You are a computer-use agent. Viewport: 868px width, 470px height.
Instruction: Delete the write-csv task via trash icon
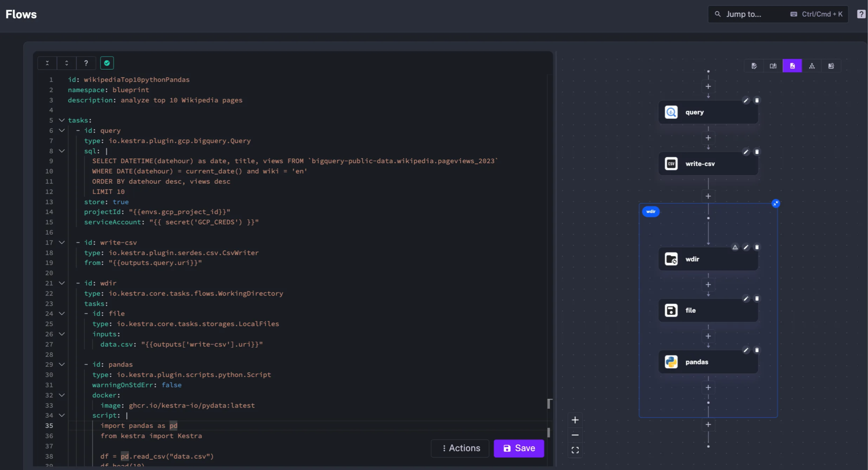[757, 152]
